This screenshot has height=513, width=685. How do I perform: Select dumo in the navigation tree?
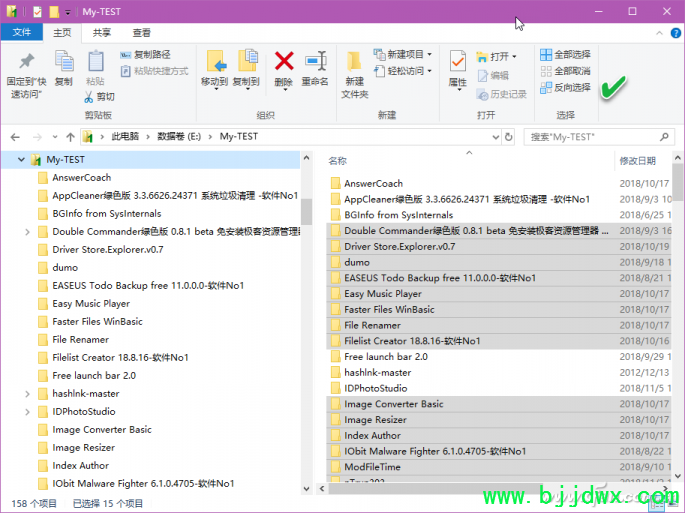point(65,268)
